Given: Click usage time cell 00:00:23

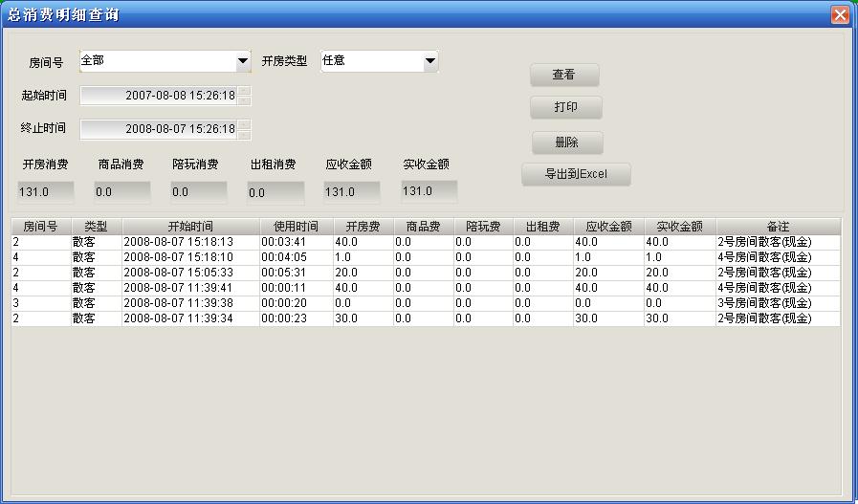Looking at the screenshot, I should 296,318.
